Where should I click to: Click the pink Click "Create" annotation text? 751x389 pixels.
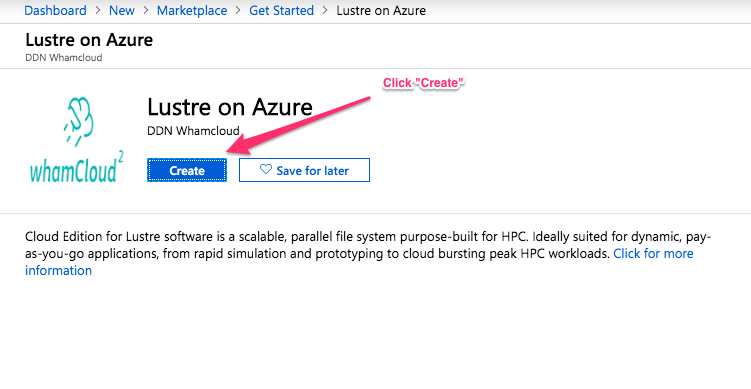pyautogui.click(x=424, y=83)
